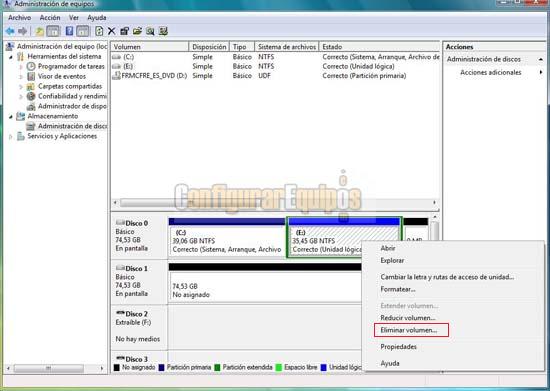The width and height of the screenshot is (550, 391).
Task: Expand the Carpetas compartidas node arrow
Action: 21,86
